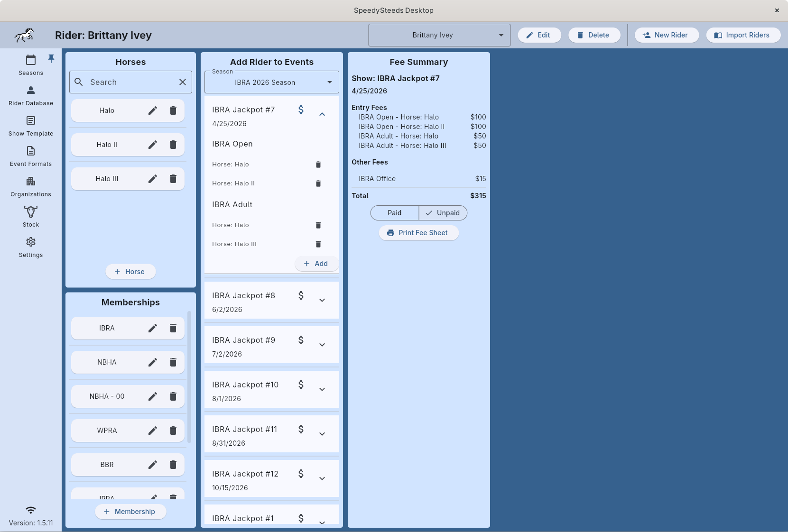Print the Fee Sheet
Screen dimensions: 788x532
coord(419,233)
